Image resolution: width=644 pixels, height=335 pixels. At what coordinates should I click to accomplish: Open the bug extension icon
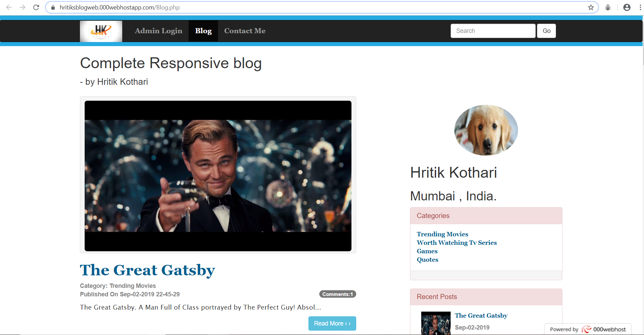(608, 7)
